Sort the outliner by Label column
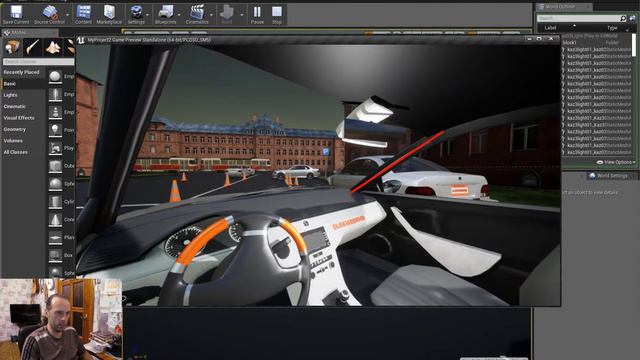640x360 pixels. 550,28
